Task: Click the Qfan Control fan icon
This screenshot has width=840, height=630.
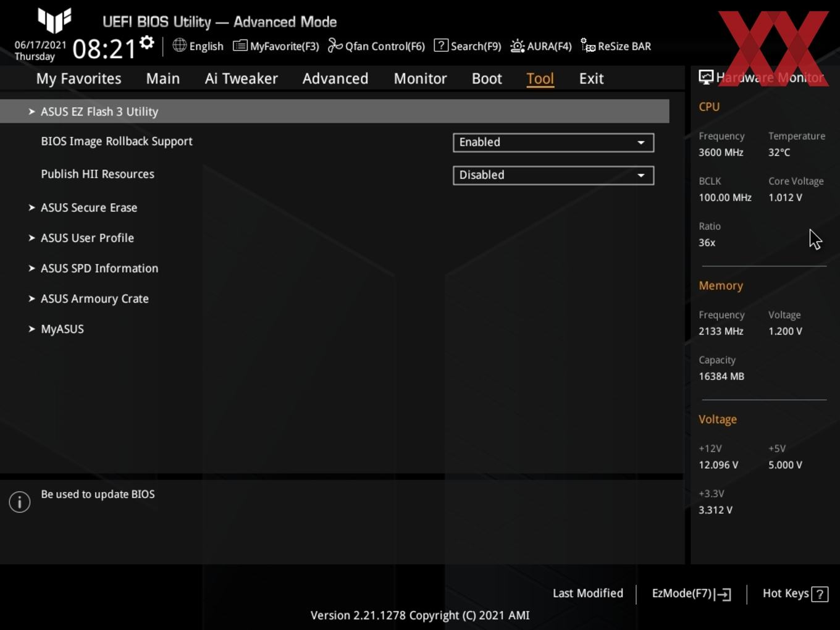Action: pos(335,46)
